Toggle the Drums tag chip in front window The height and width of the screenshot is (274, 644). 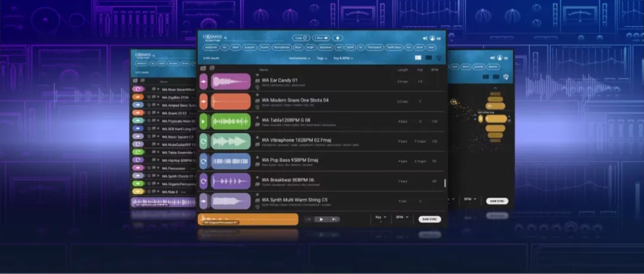pos(264,47)
